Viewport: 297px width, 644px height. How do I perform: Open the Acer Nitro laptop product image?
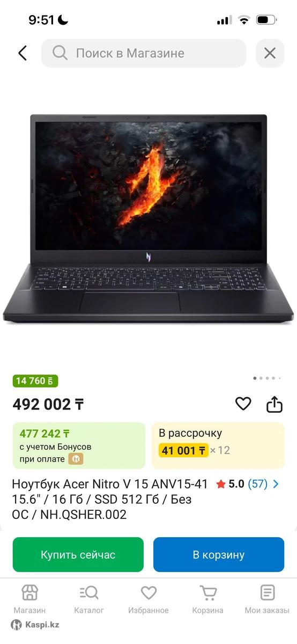click(148, 218)
